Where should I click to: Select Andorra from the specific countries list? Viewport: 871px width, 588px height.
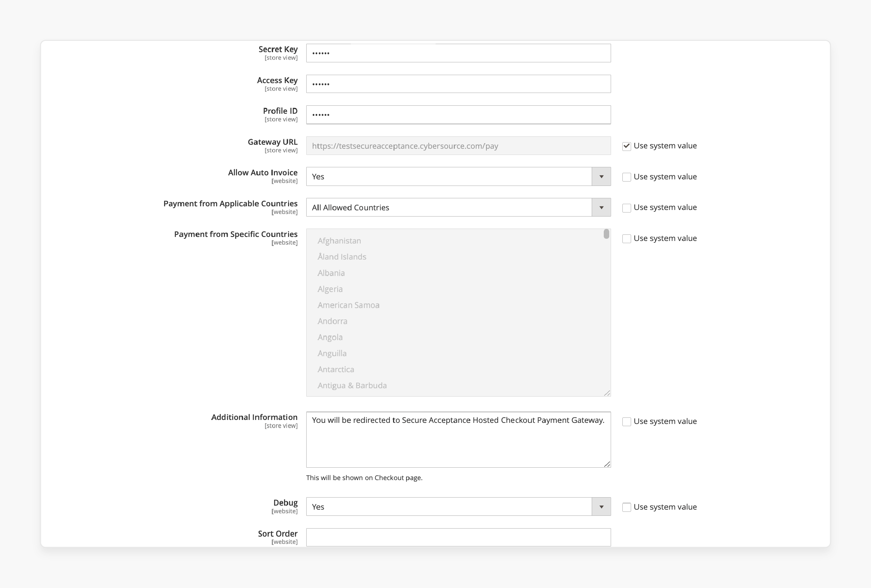point(331,321)
